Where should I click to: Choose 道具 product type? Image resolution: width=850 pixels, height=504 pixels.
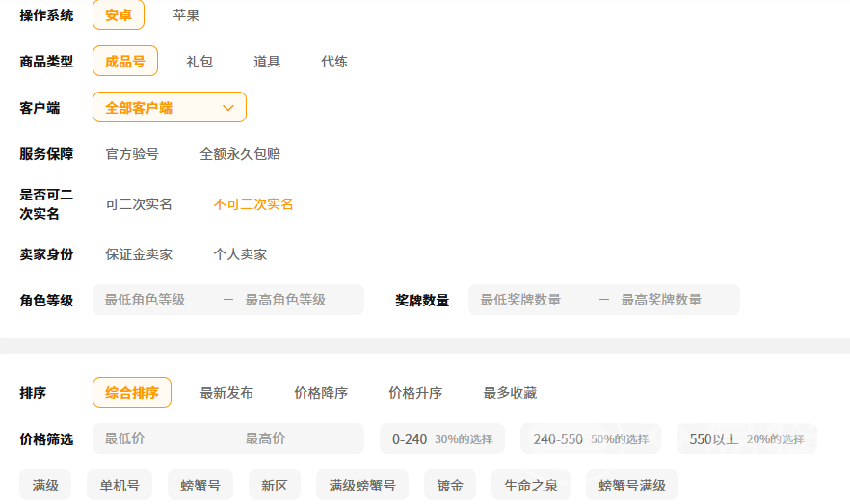point(267,62)
